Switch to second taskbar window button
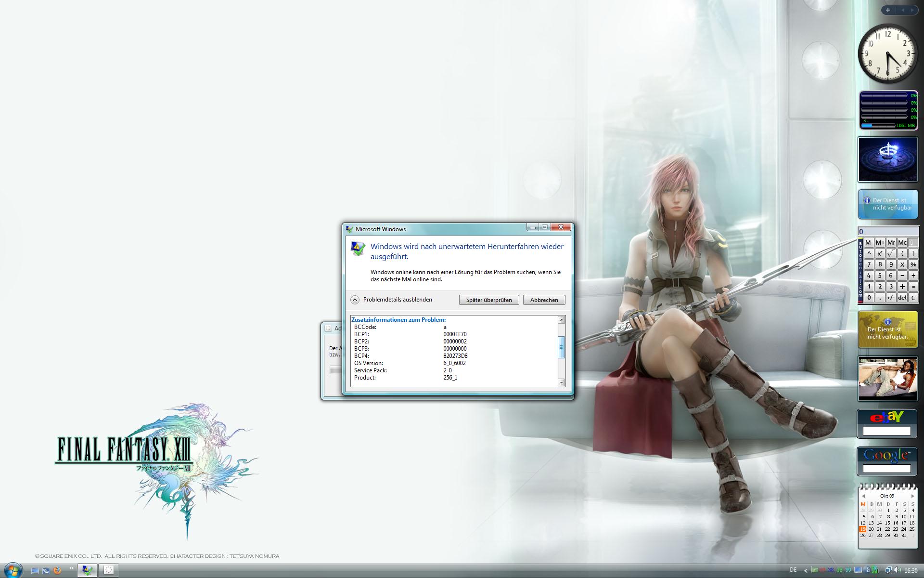This screenshot has height=578, width=924. [109, 570]
